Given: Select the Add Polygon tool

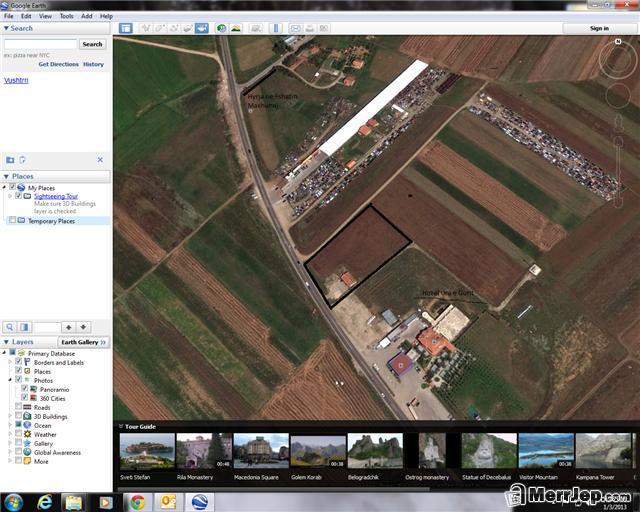Looking at the screenshot, I should (x=160, y=28).
